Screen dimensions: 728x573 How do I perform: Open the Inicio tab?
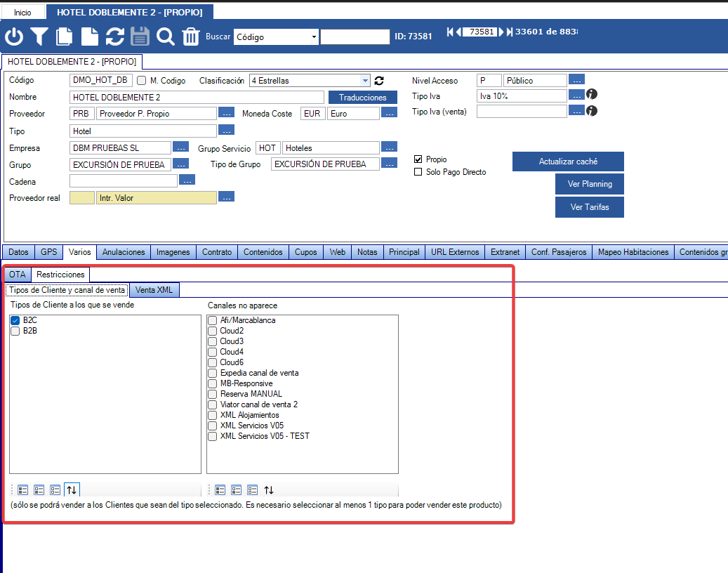22,13
